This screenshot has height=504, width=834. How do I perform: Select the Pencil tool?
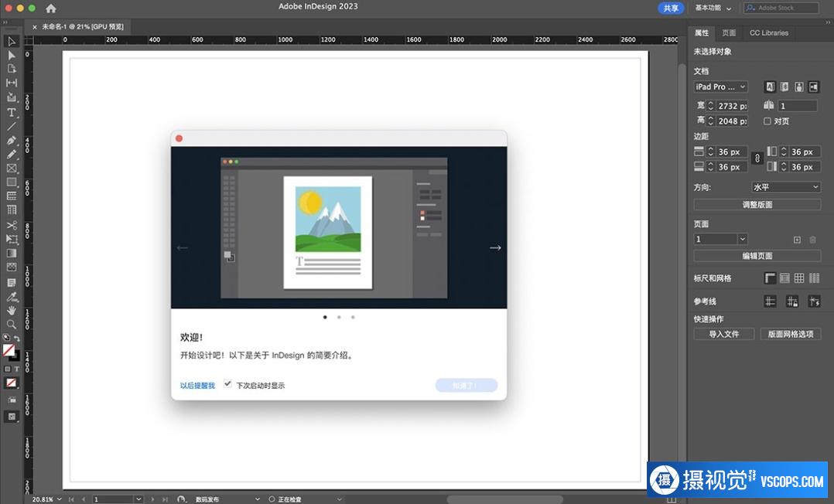click(x=11, y=154)
